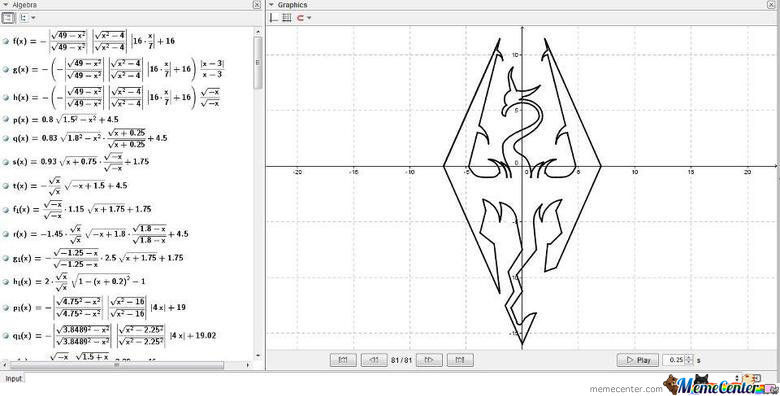The image size is (780, 396).
Task: Jump to last construction step
Action: [460, 360]
